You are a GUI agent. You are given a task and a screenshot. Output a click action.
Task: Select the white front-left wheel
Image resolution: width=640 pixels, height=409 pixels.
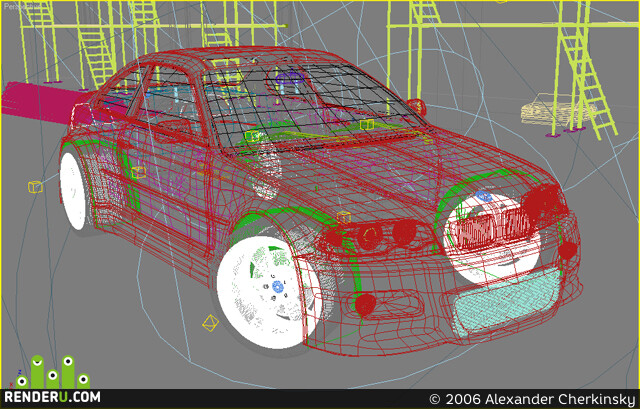[266, 292]
